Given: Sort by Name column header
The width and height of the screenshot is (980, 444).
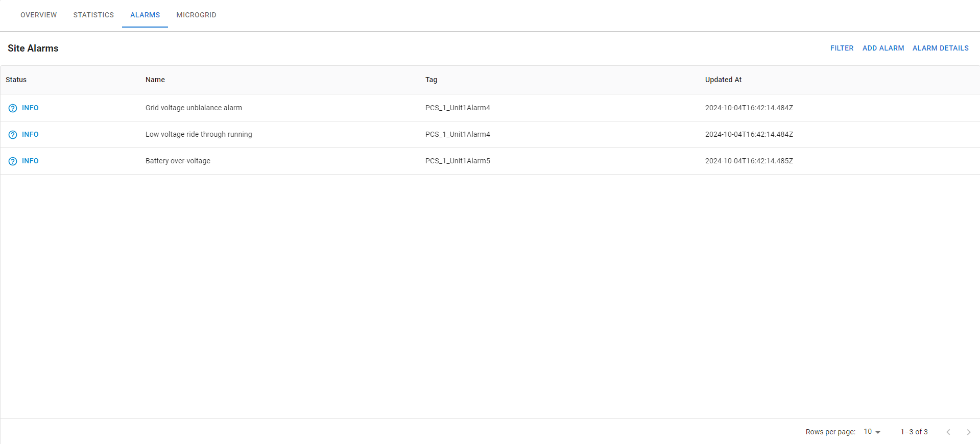Looking at the screenshot, I should point(155,80).
